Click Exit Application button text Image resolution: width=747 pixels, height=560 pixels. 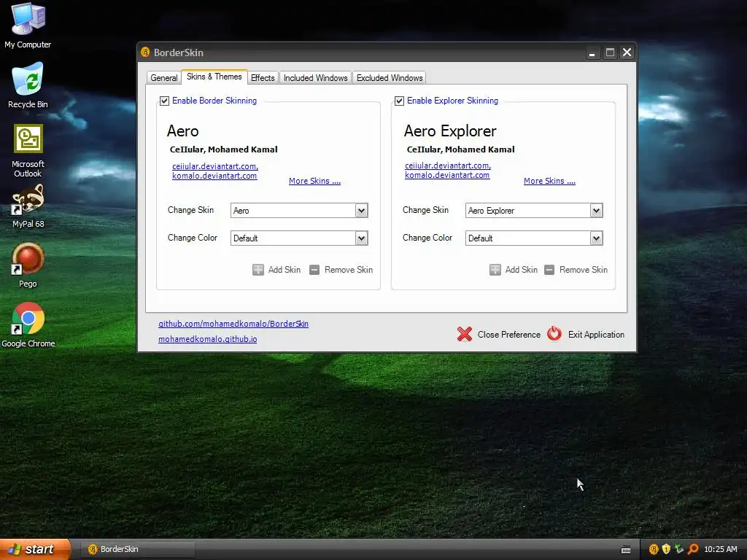tap(596, 334)
